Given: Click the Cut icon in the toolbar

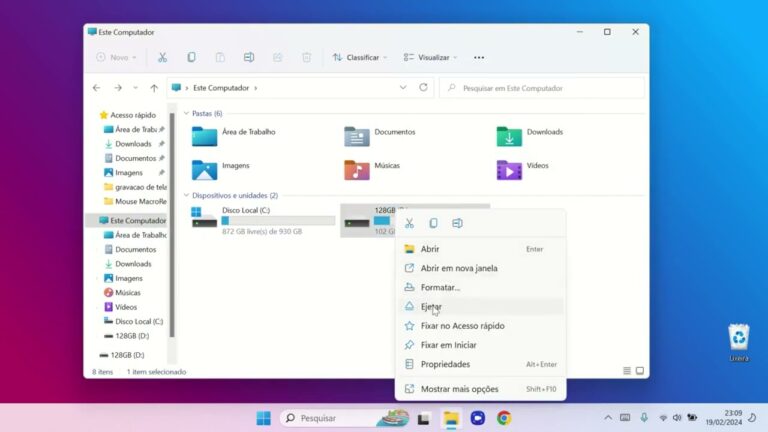Looking at the screenshot, I should (x=162, y=57).
